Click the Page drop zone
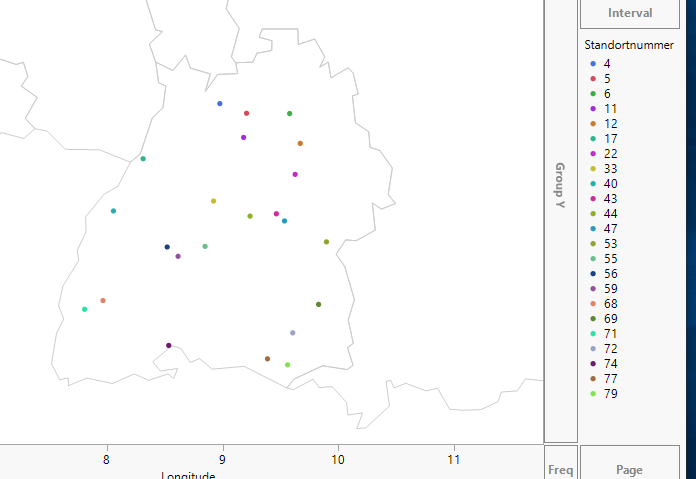The width and height of the screenshot is (696, 479). (629, 463)
